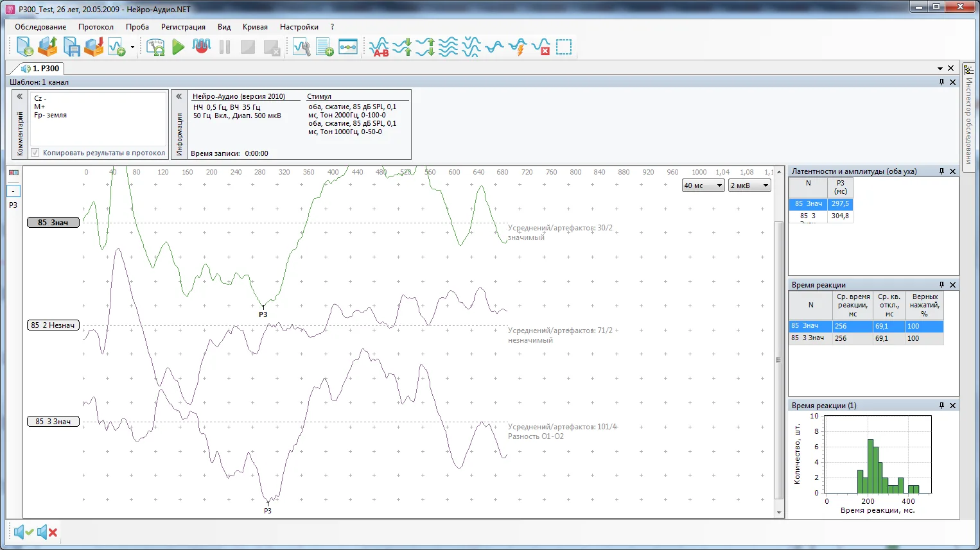The width and height of the screenshot is (980, 550).
Task: Toggle the minus button left of graph
Action: [x=13, y=191]
